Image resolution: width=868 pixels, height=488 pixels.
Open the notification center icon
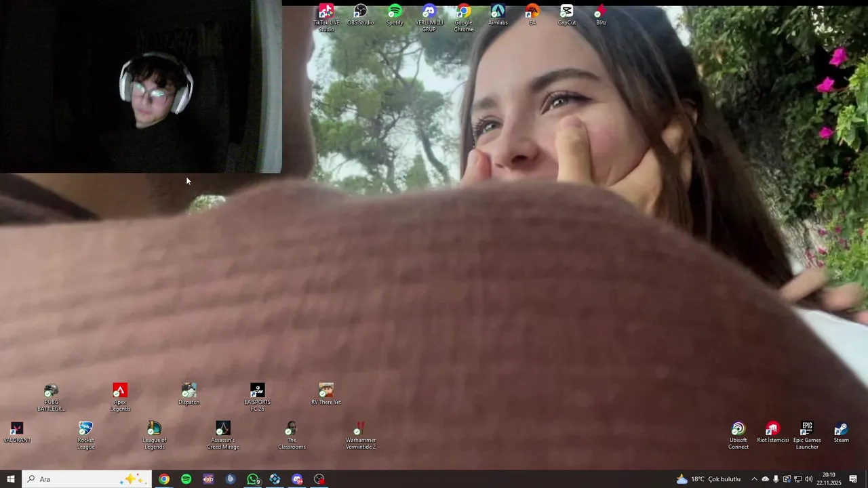point(853,479)
